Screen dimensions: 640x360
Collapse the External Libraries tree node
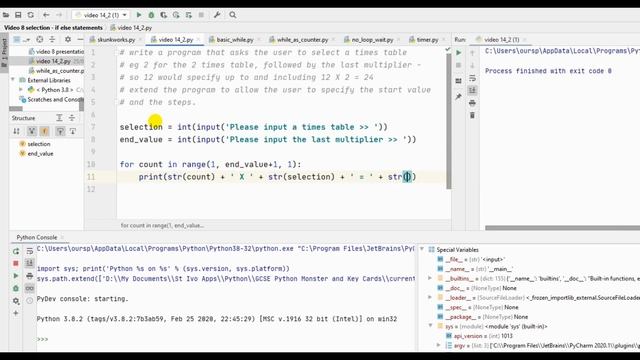click(13, 80)
